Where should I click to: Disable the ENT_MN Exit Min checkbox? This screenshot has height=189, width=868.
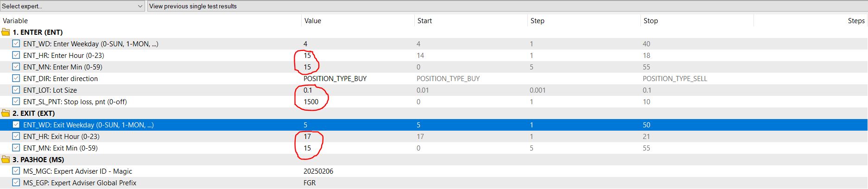pyautogui.click(x=16, y=148)
